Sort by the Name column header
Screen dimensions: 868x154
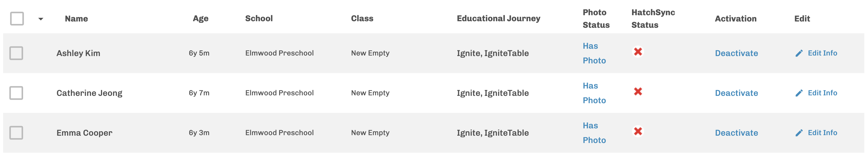click(x=76, y=19)
